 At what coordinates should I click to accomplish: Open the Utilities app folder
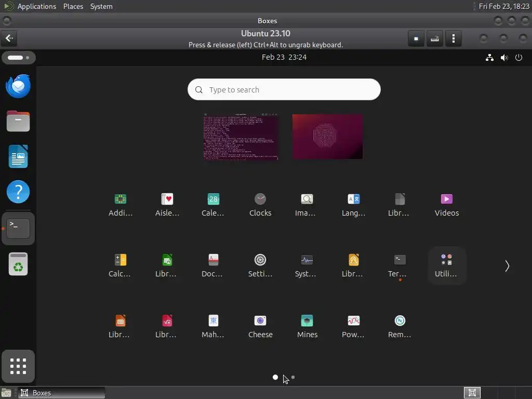pyautogui.click(x=446, y=265)
